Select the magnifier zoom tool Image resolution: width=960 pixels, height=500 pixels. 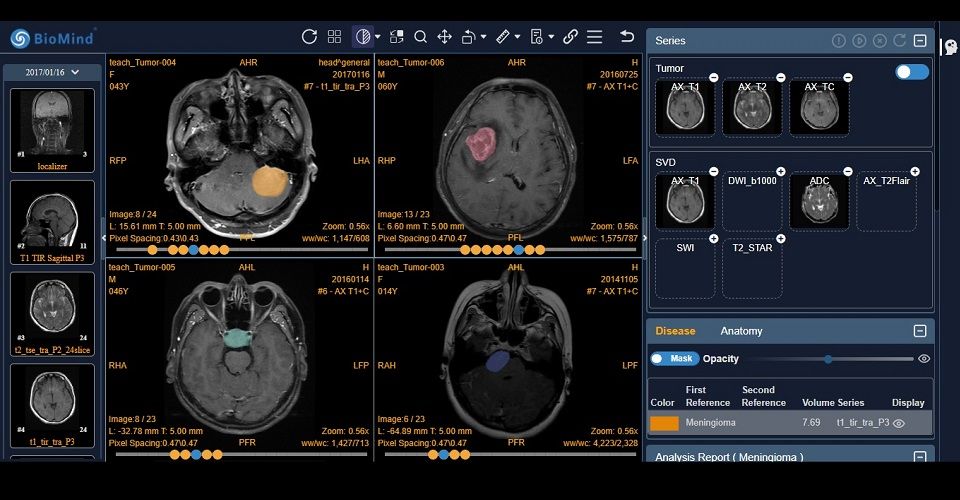pyautogui.click(x=421, y=37)
